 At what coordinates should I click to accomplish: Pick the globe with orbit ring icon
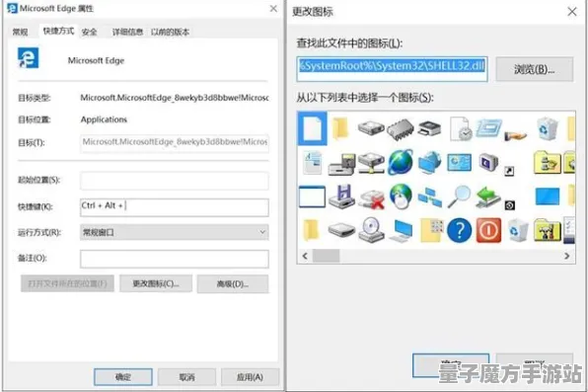(x=401, y=162)
